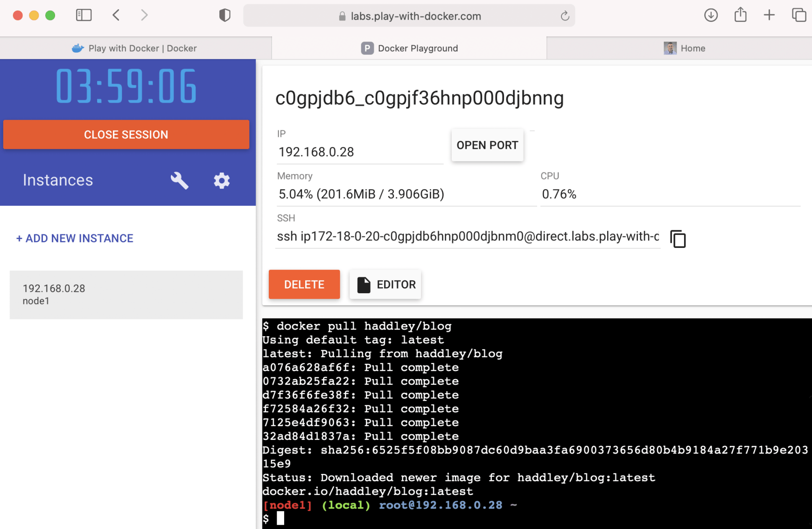This screenshot has width=812, height=529.
Task: Click the 'docker.io/haddley/blog:latest' terminal line
Action: (368, 492)
